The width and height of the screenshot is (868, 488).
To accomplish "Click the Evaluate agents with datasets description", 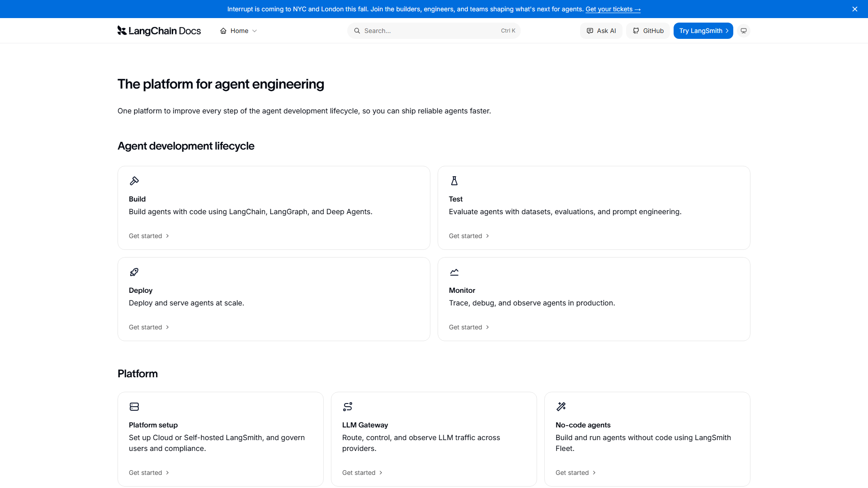I will 565,211.
